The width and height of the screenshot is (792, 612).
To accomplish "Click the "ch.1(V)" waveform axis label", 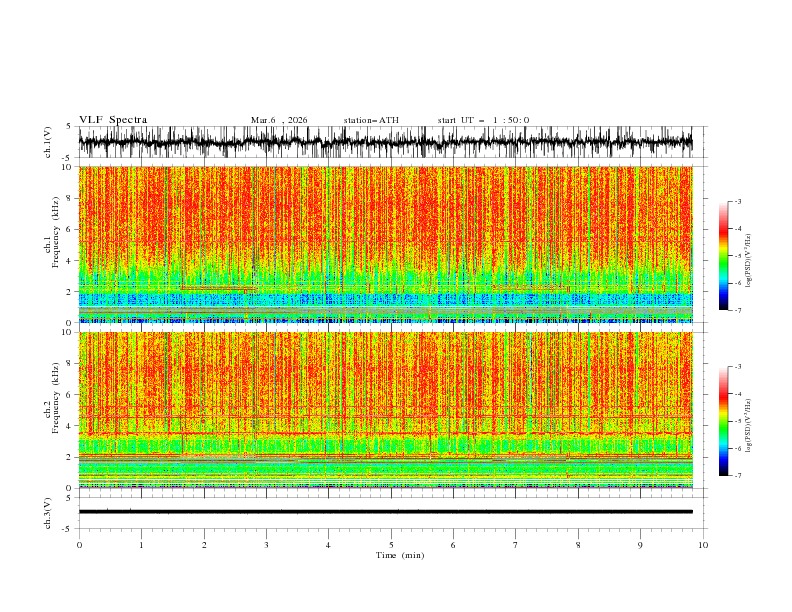I will [x=48, y=142].
